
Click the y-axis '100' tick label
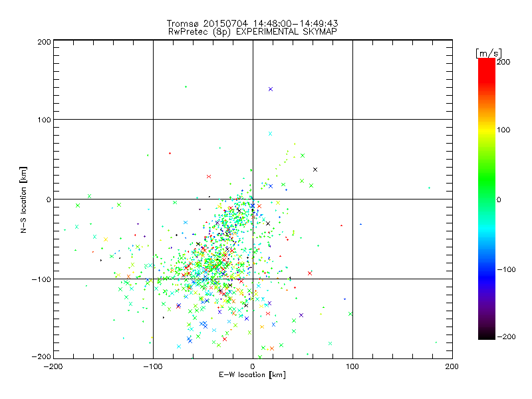pos(44,120)
